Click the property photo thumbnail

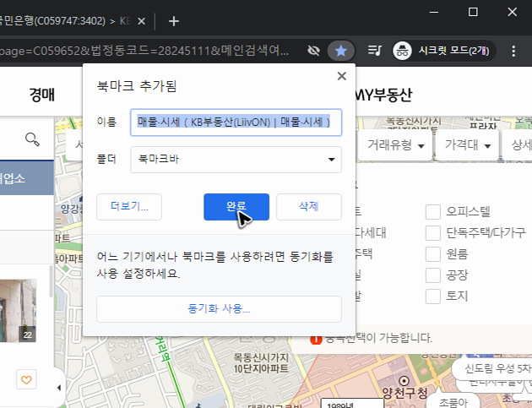click(x=18, y=311)
